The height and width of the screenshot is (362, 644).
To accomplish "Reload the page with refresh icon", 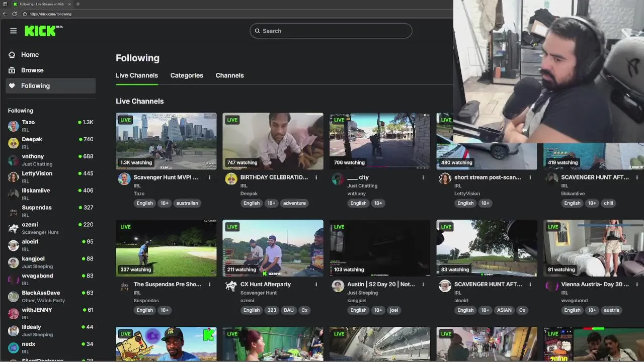I will coord(14,14).
